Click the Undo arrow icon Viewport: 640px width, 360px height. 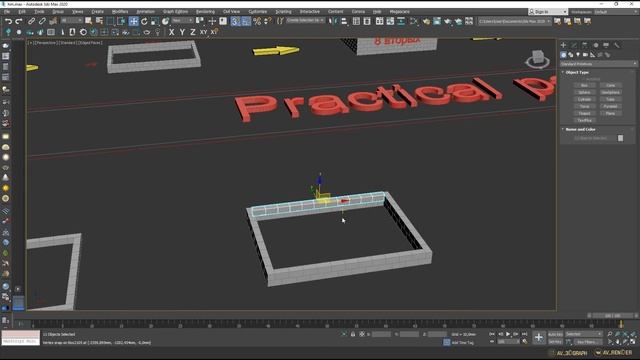click(8, 21)
